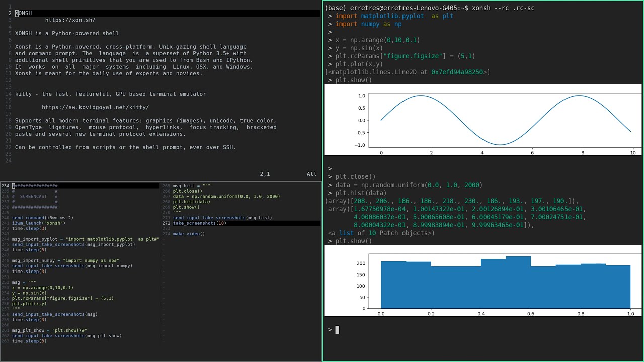644x362 pixels.
Task: Click the https://xon.sh/ URL in the editor
Action: (x=70, y=20)
